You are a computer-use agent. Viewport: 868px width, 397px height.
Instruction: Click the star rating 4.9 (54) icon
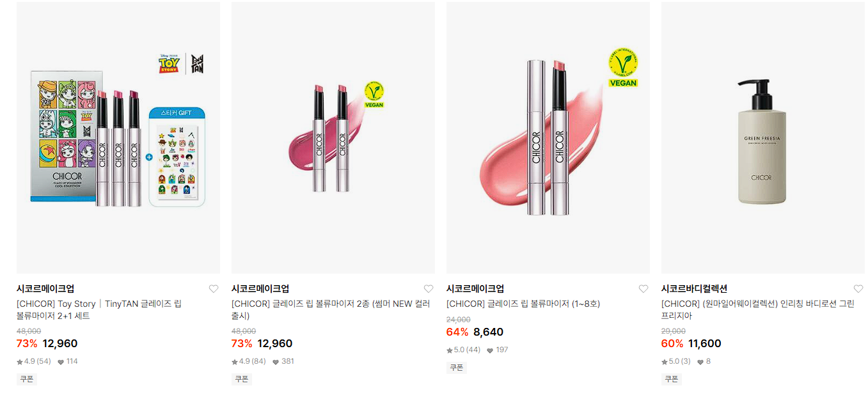tap(20, 362)
